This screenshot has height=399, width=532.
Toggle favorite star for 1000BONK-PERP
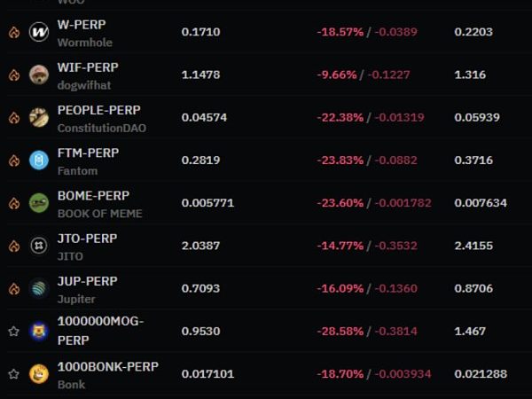14,374
